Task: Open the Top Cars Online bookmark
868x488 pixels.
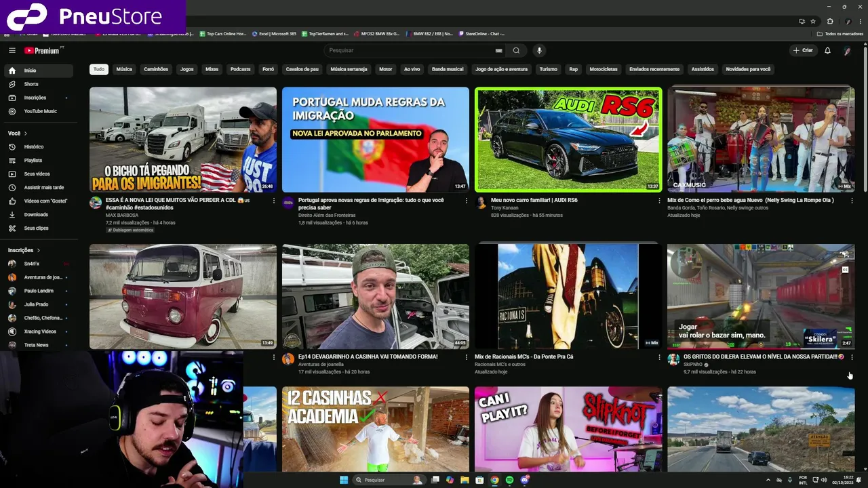Action: pos(223,34)
